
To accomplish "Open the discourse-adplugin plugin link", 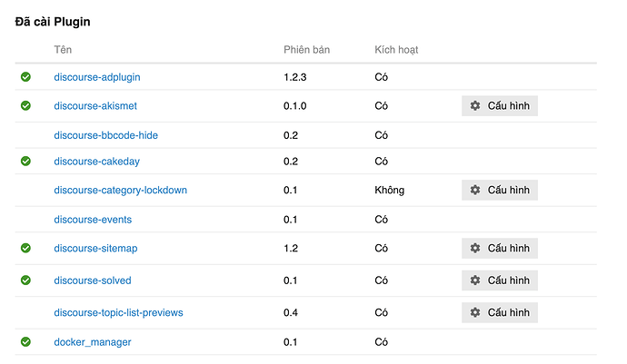I will [97, 77].
